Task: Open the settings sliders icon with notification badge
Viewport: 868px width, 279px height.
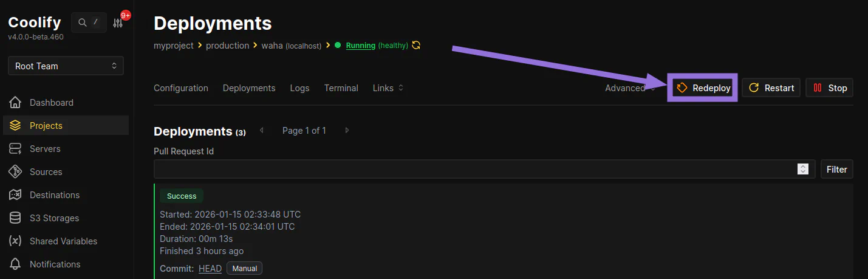Action: point(118,23)
